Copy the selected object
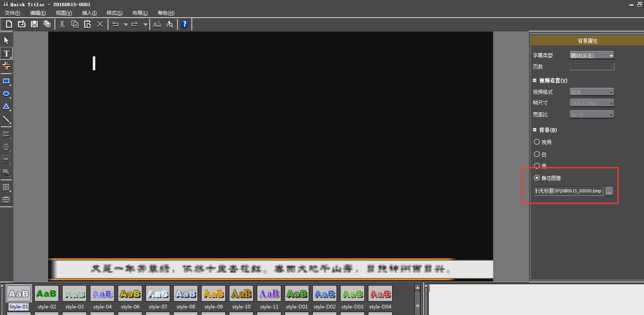 75,24
